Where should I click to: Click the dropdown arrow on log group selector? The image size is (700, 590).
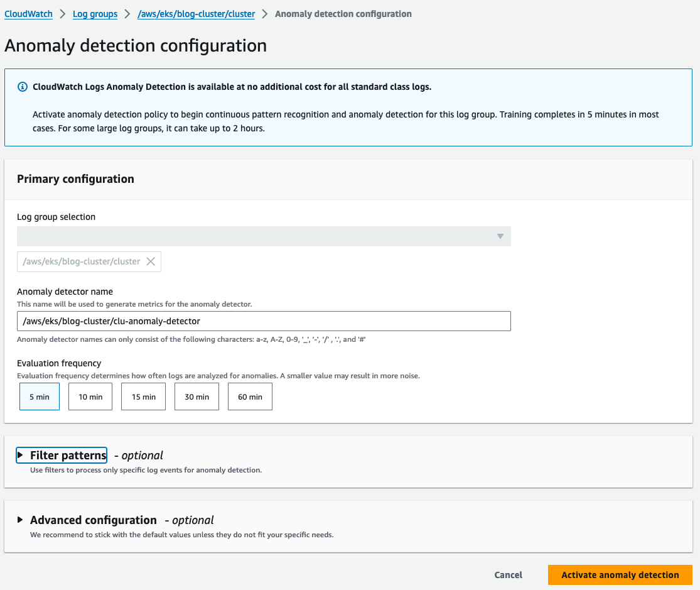[x=500, y=236]
